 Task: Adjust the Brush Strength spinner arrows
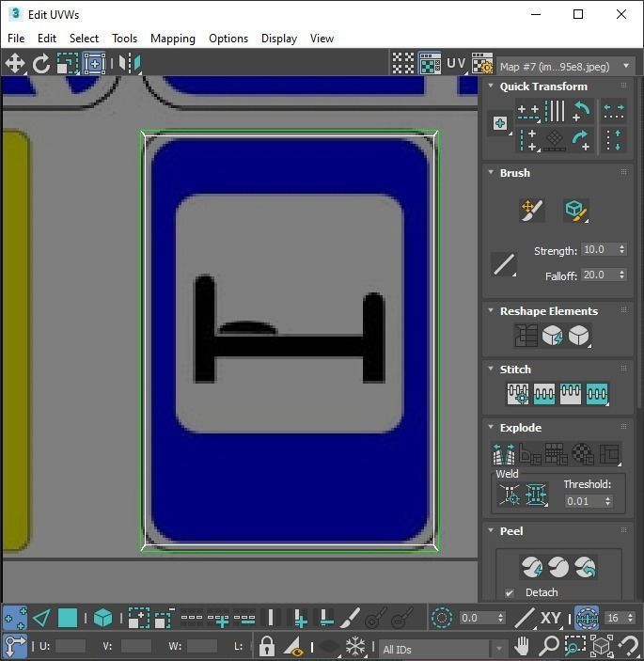pos(622,249)
